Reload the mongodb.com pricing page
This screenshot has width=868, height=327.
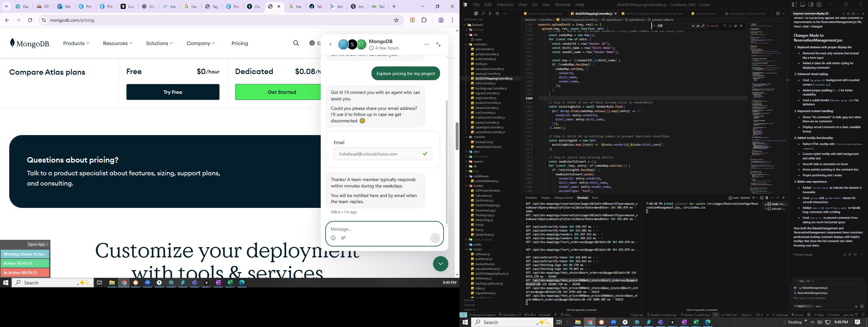tap(30, 20)
